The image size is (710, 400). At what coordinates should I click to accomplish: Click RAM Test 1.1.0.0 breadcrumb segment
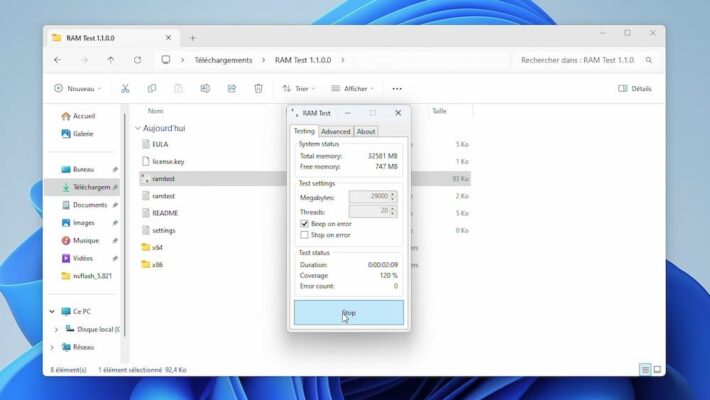click(303, 60)
